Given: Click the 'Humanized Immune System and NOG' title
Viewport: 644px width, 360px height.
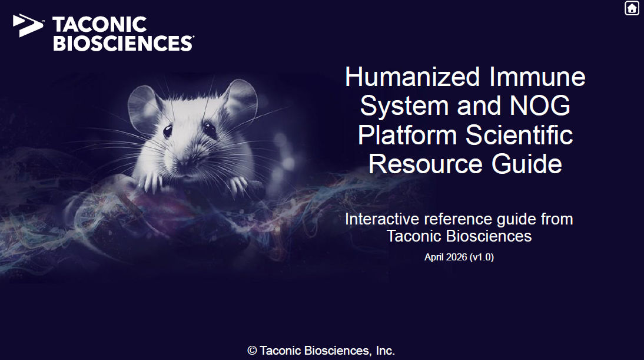Looking at the screenshot, I should tap(465, 120).
